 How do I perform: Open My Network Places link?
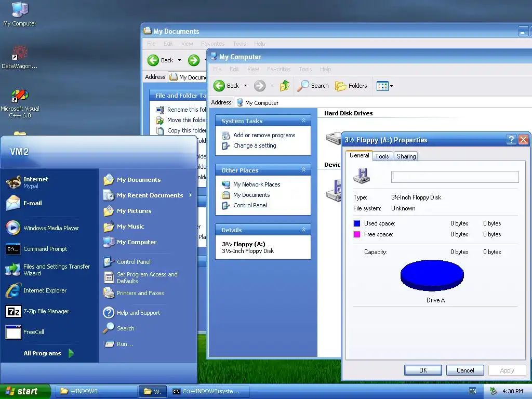(x=257, y=184)
